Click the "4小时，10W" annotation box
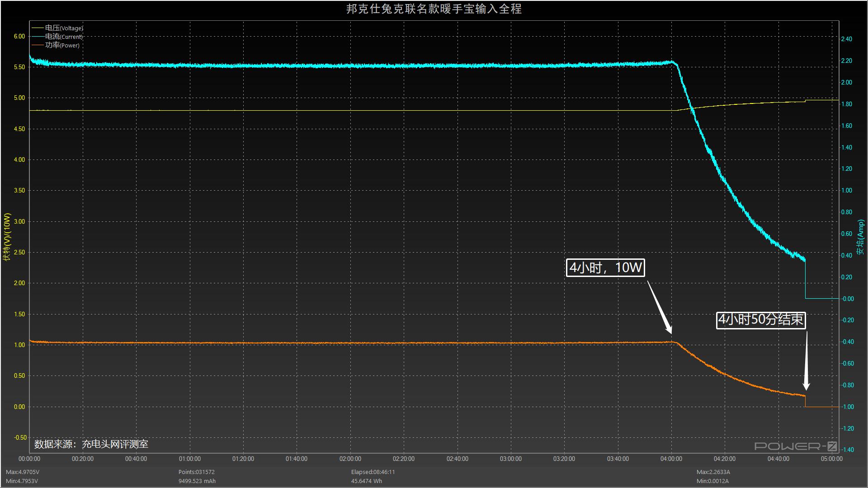The height and width of the screenshot is (488, 868). 605,267
